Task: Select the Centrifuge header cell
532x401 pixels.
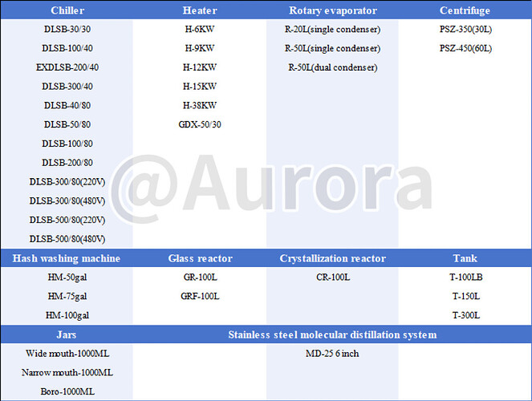Action: tap(465, 10)
